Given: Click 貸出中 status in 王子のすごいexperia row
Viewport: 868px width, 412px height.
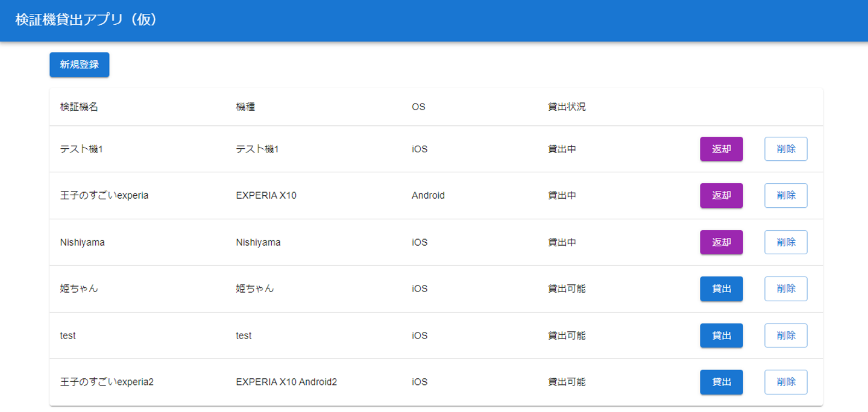Looking at the screenshot, I should (562, 195).
